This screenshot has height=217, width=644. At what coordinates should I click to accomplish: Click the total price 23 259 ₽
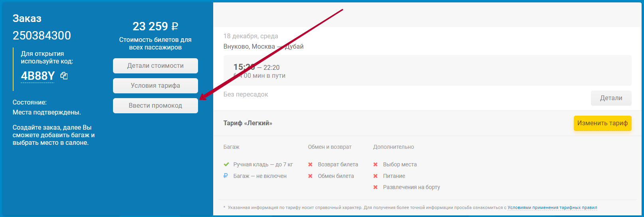click(x=155, y=26)
